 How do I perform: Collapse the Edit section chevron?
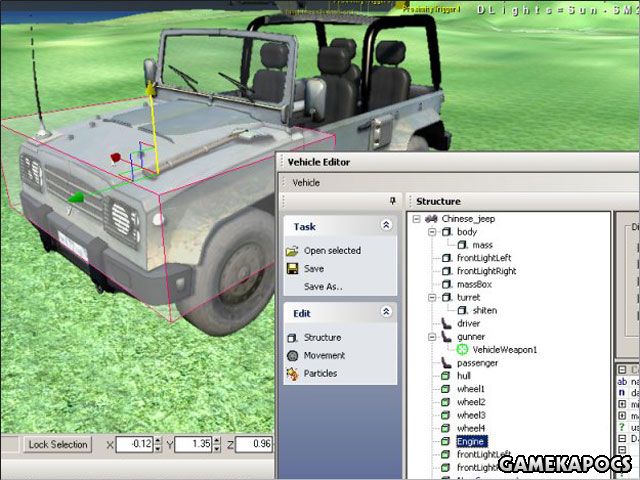pyautogui.click(x=386, y=312)
